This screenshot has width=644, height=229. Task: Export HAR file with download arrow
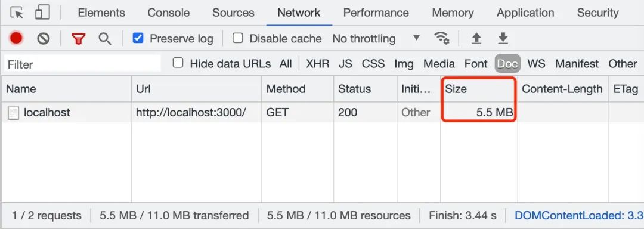[x=503, y=39]
